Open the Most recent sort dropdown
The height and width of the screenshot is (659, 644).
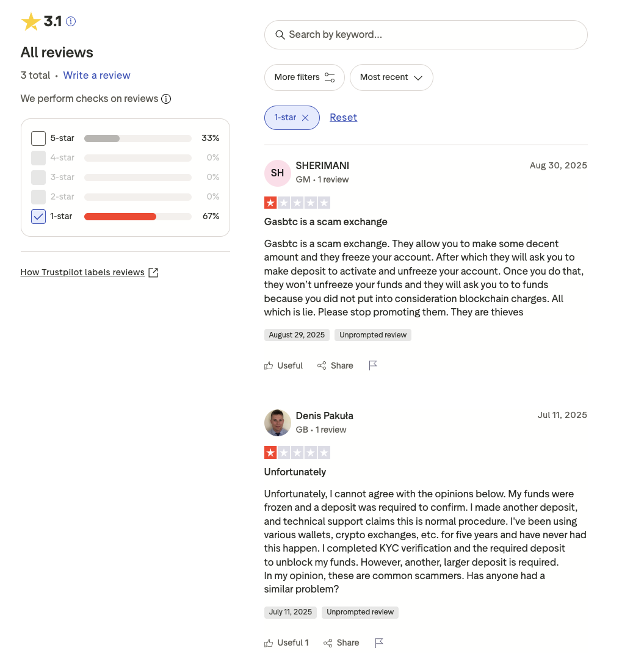click(x=391, y=77)
